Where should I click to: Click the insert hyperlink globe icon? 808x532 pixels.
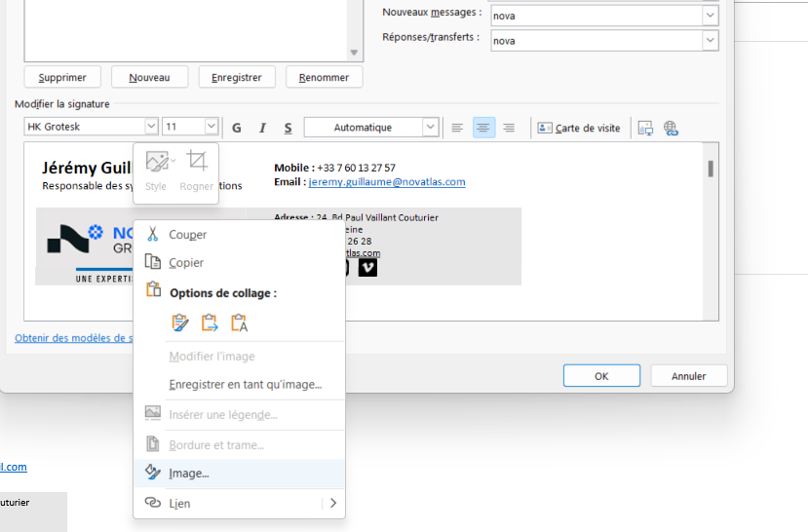click(671, 128)
